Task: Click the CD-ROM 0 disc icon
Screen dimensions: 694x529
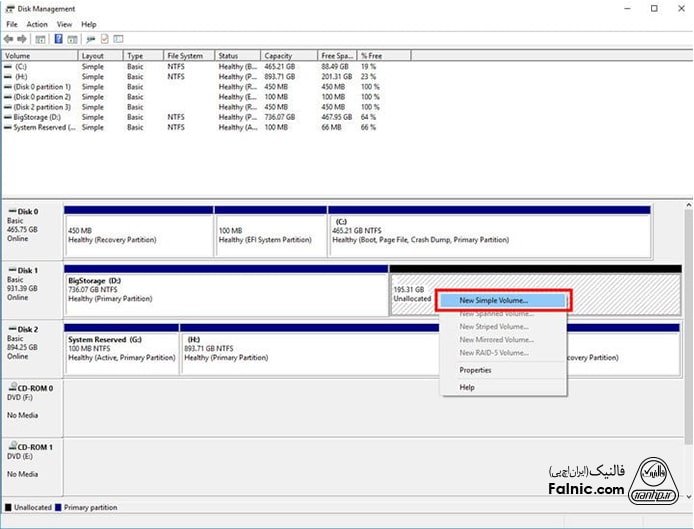Action: point(11,387)
